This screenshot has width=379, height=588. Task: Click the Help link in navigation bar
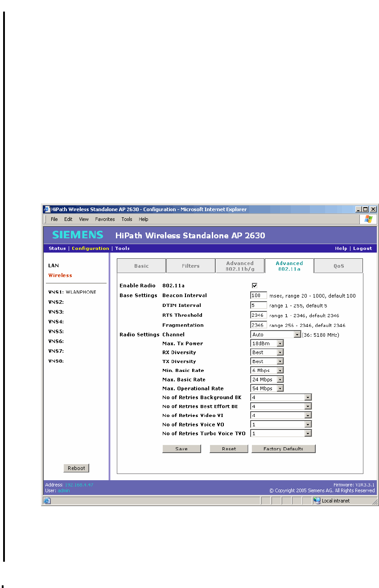(x=341, y=249)
